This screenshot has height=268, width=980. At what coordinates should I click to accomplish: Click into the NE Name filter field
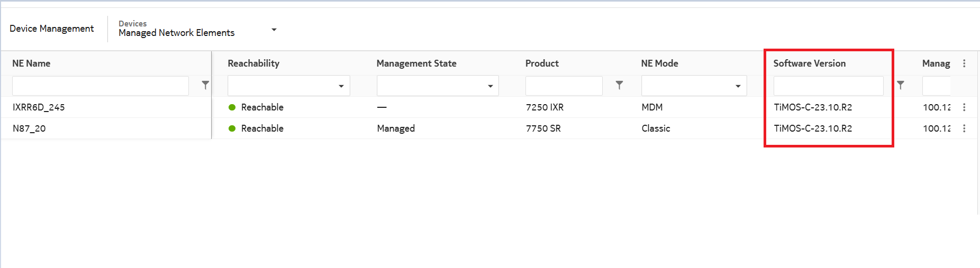tap(100, 86)
